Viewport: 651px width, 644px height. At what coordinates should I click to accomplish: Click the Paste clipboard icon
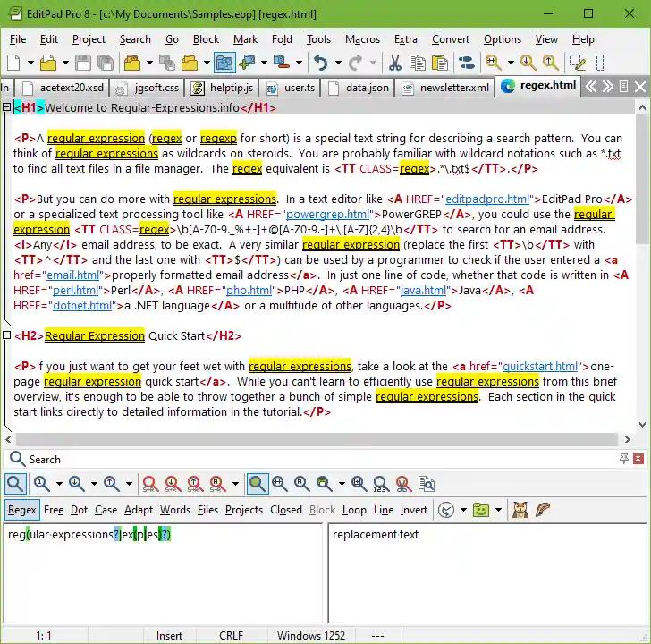(x=440, y=63)
